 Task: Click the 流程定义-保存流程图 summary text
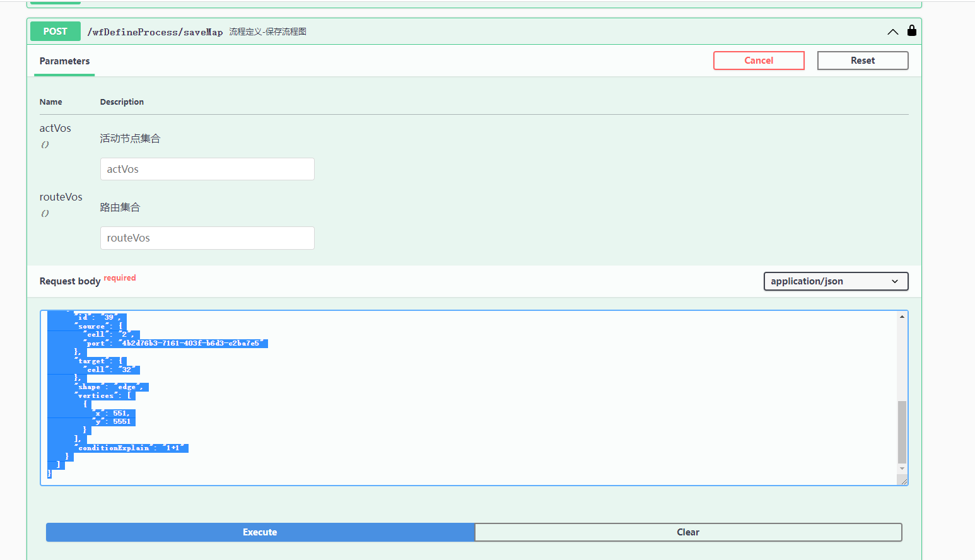pos(268,32)
